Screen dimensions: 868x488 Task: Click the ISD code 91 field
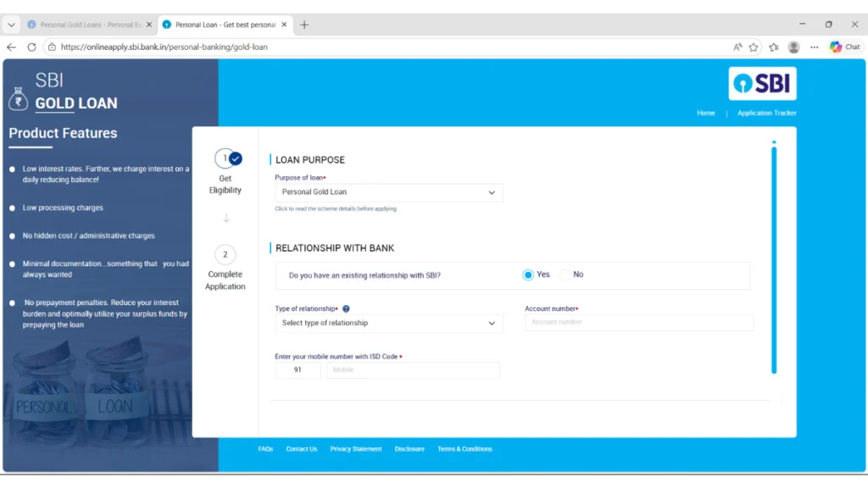pyautogui.click(x=298, y=370)
